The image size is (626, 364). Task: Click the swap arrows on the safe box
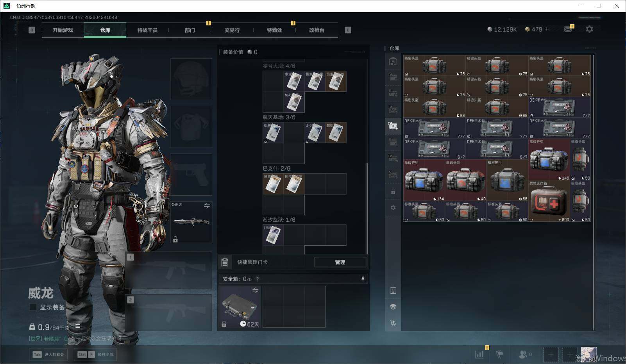point(255,290)
